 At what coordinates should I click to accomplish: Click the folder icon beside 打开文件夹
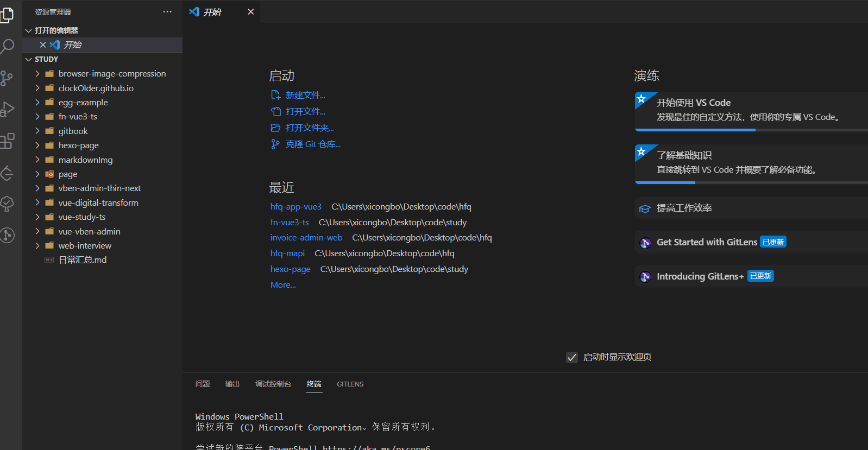tap(275, 128)
